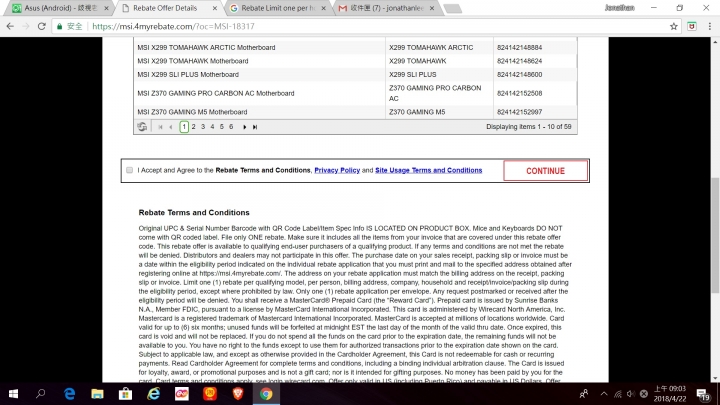
Task: Switch to the Asus (Android) tab
Action: (61, 8)
